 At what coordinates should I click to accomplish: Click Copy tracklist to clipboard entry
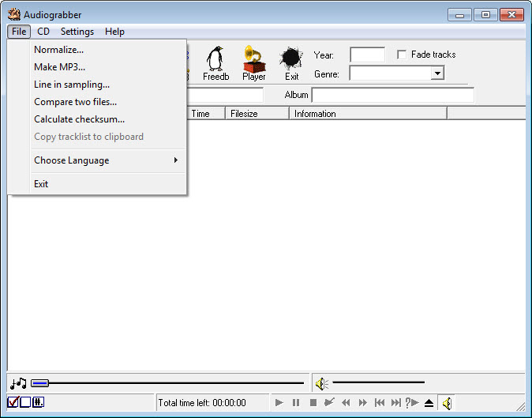108,137
